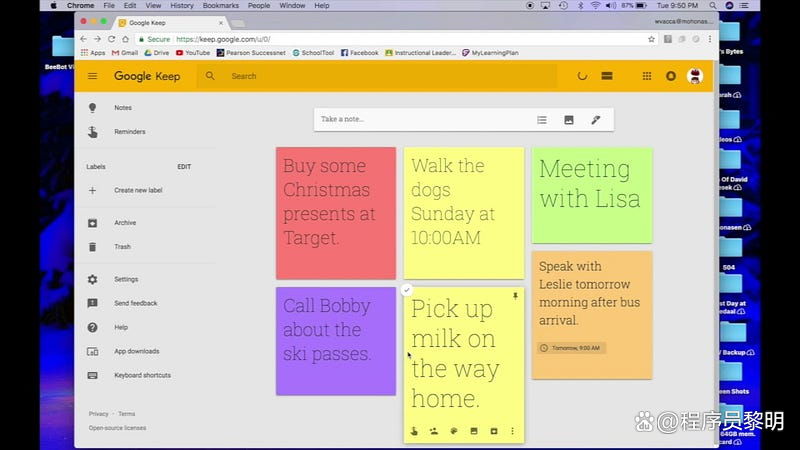Set reminder on Pick up milk note
The image size is (800, 450).
(414, 431)
